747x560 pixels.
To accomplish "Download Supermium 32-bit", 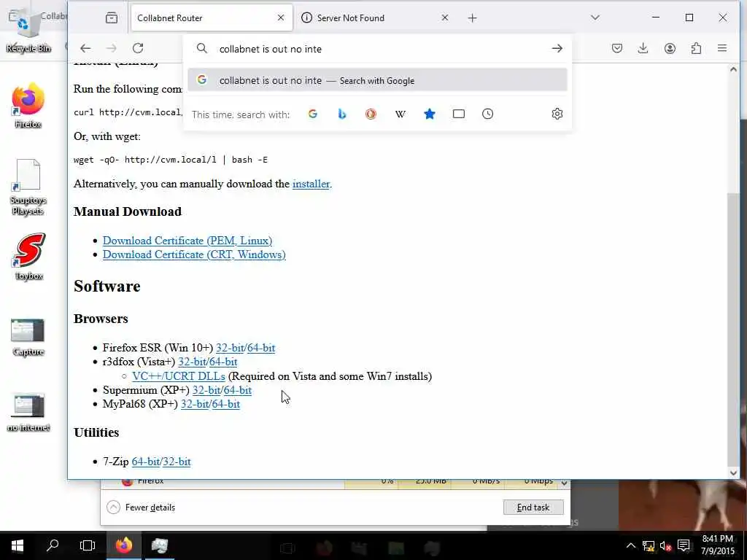I will (206, 390).
